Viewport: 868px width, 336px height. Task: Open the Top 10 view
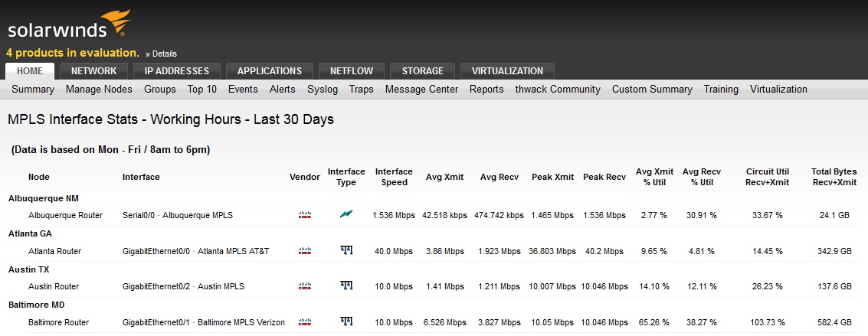[202, 89]
